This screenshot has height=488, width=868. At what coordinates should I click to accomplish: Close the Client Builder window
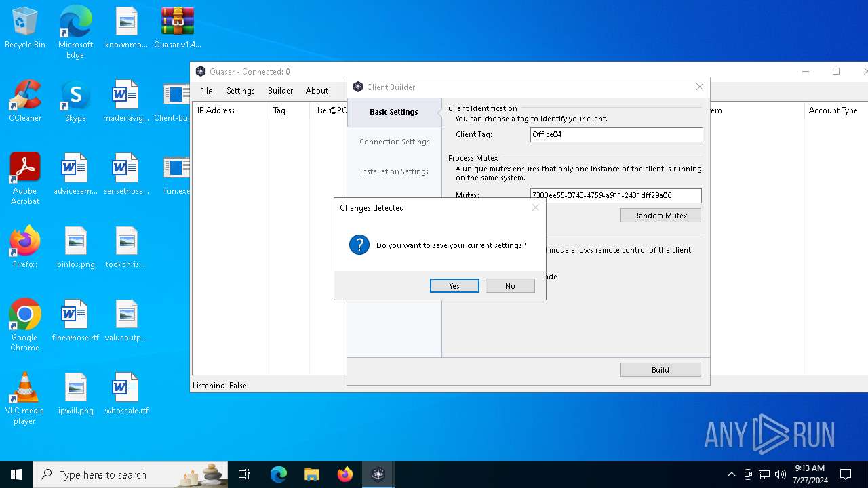tap(700, 87)
